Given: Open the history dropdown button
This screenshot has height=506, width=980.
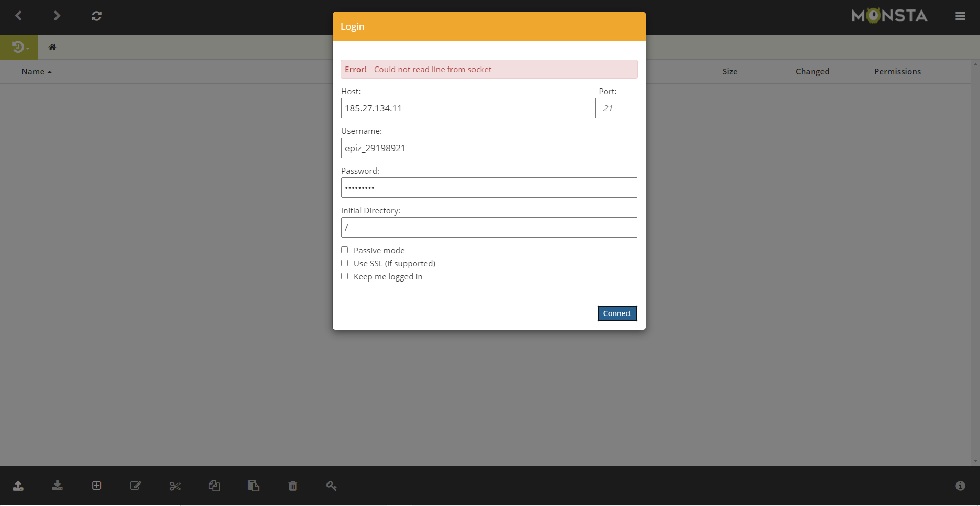Looking at the screenshot, I should [19, 48].
